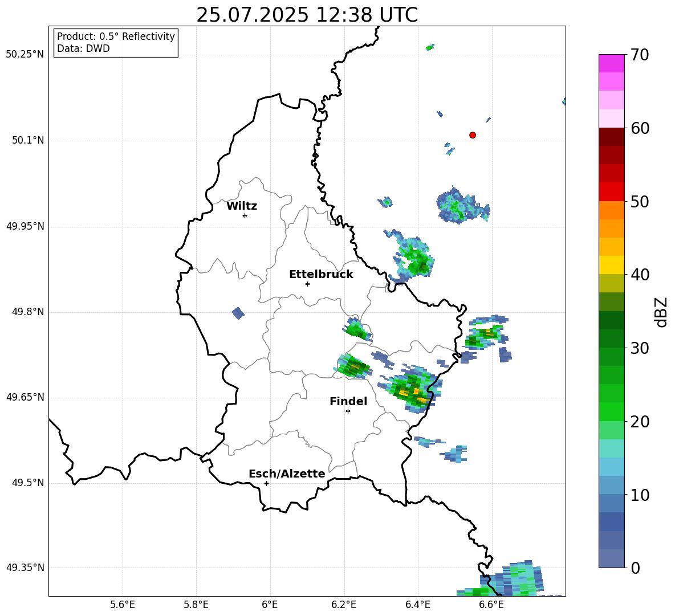Click the Esch/Alzette station label

[x=287, y=474]
